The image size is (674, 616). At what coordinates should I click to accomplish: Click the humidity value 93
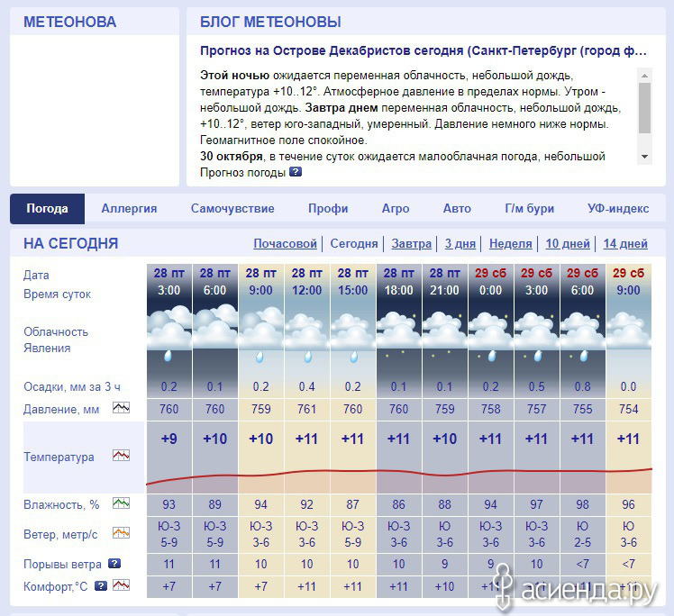click(x=168, y=504)
